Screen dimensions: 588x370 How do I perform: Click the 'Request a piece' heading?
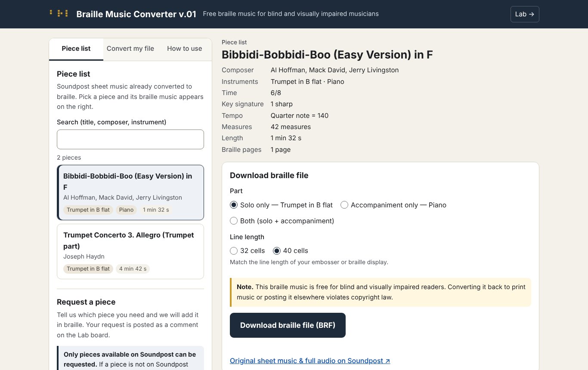(x=86, y=302)
